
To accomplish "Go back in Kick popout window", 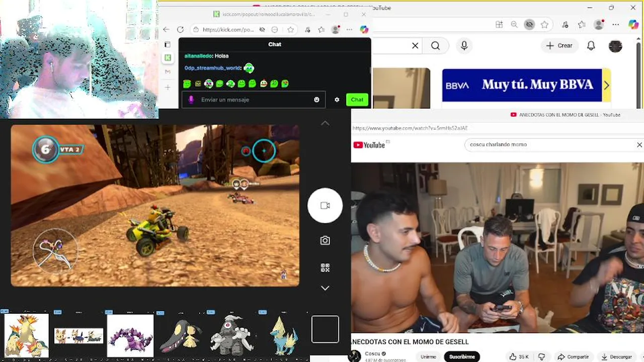I will [166, 30].
